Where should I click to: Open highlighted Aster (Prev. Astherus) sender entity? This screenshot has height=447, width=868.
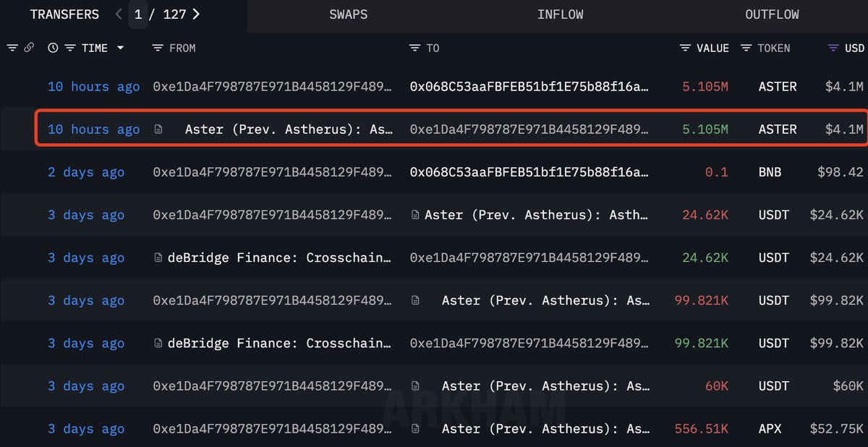[289, 129]
